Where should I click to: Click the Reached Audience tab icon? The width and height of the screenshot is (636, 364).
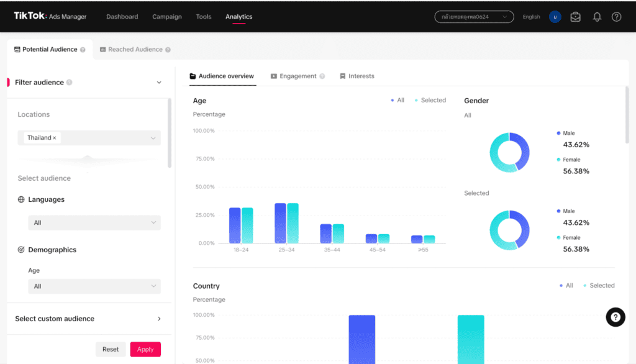102,50
